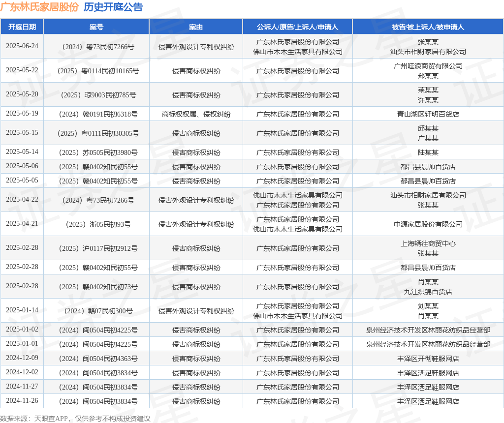Click the date 2024-11-27
Screen dimensions: 504x423
pos(22,386)
